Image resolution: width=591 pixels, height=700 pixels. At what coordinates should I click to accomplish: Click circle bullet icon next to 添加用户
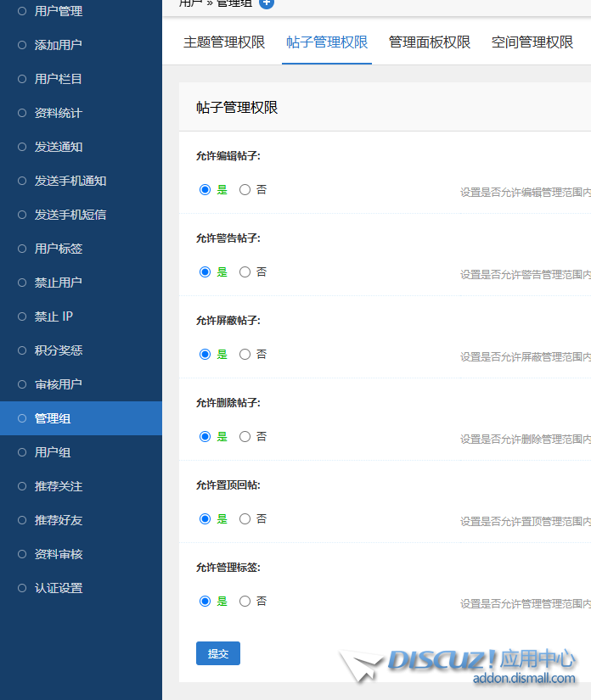coord(22,45)
